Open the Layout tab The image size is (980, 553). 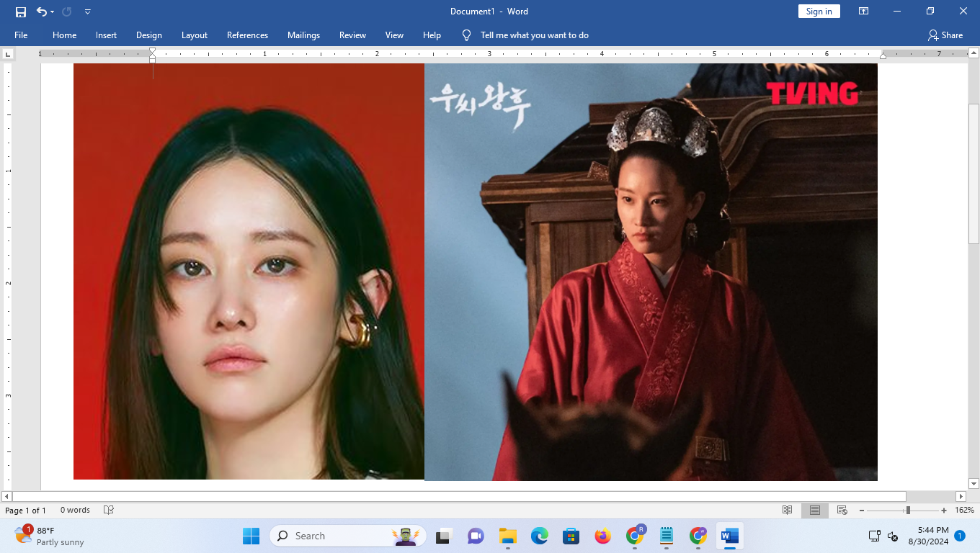click(194, 35)
